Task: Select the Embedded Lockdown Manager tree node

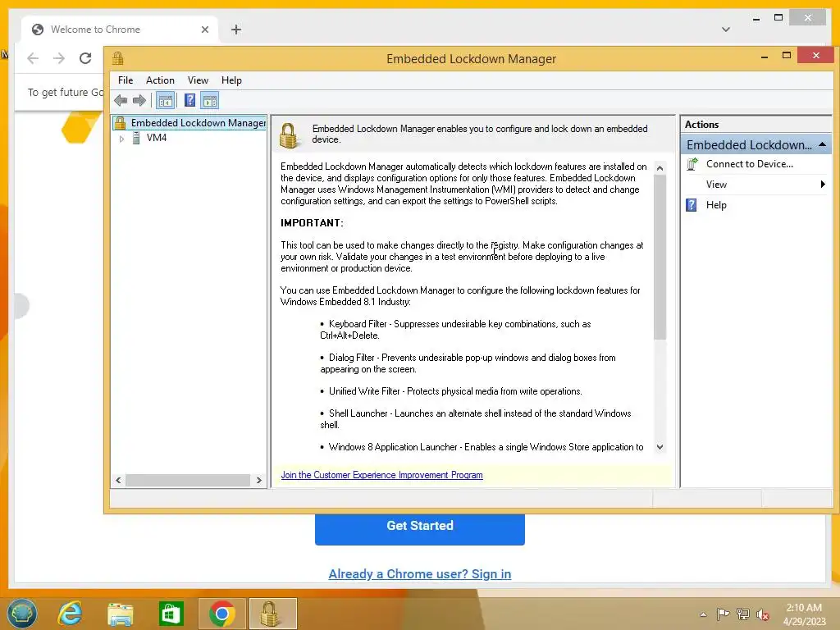Action: (x=190, y=123)
